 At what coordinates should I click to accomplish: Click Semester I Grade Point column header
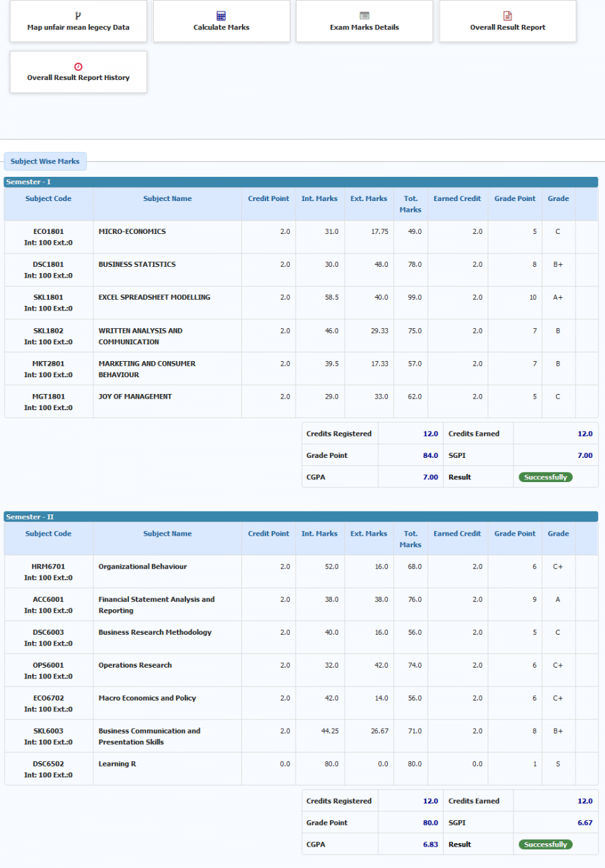point(515,198)
